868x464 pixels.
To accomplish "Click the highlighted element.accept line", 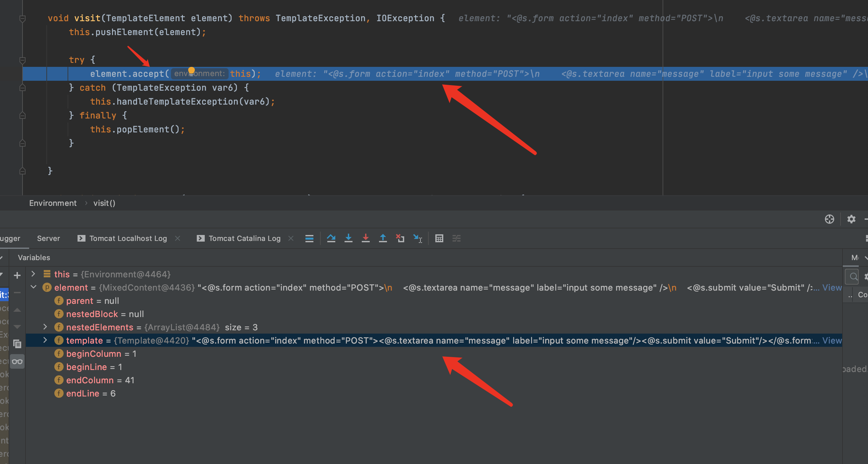I will [x=445, y=74].
